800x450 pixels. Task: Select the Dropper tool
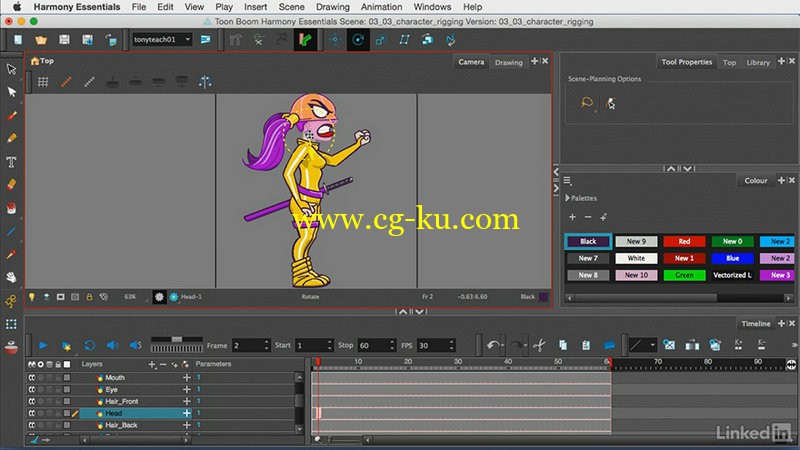(11, 254)
